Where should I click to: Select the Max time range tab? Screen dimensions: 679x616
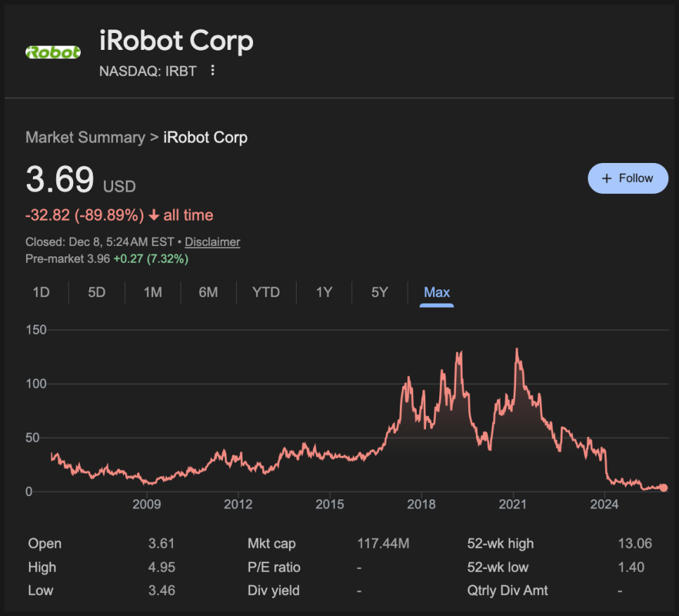click(x=436, y=292)
